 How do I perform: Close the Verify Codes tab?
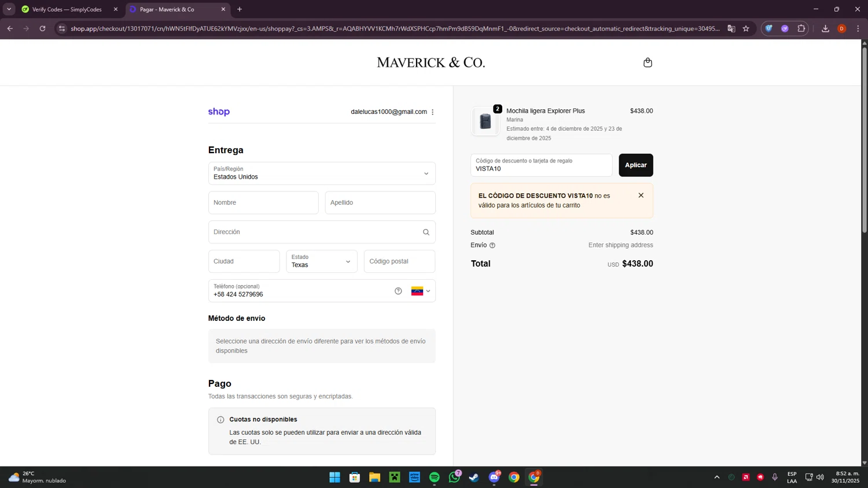[x=116, y=9]
